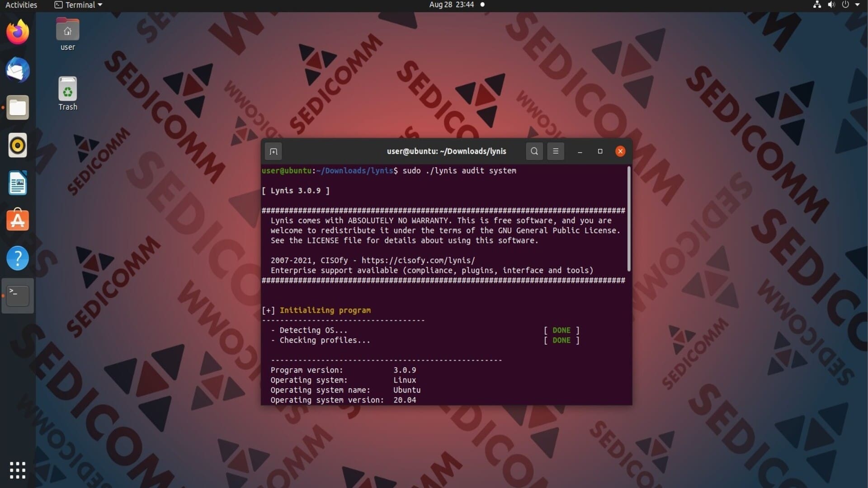Click 'Program version:' value 3.0.9

coord(405,370)
